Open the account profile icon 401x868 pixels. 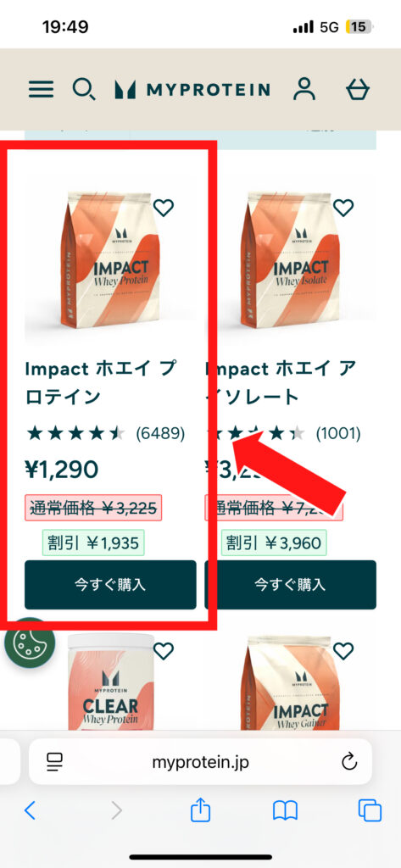click(x=304, y=89)
